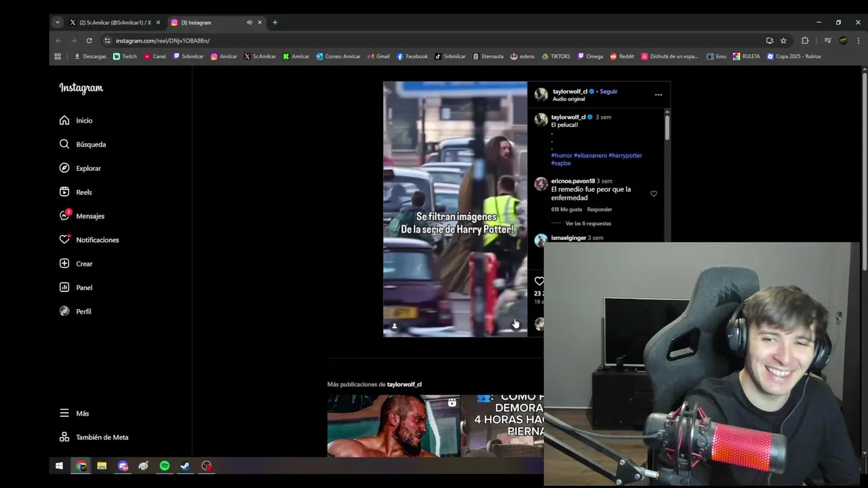Image resolution: width=868 pixels, height=488 pixels.
Task: Click Instagram logo
Action: click(x=81, y=88)
